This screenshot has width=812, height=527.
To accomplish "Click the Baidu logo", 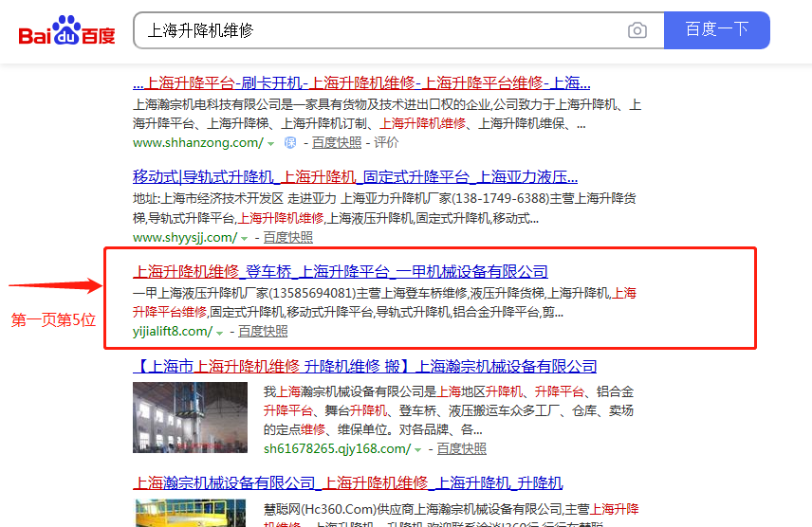I will [67, 31].
